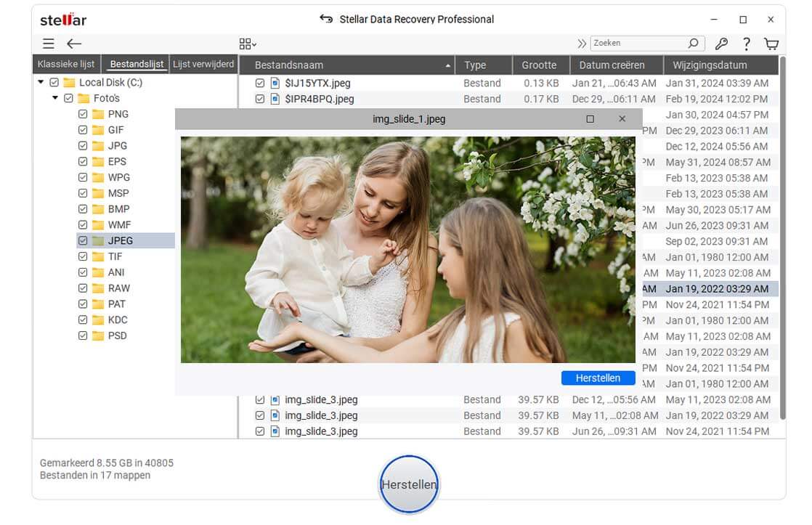Image resolution: width=812 pixels, height=525 pixels.
Task: Open the grid view options icon
Action: pos(248,44)
